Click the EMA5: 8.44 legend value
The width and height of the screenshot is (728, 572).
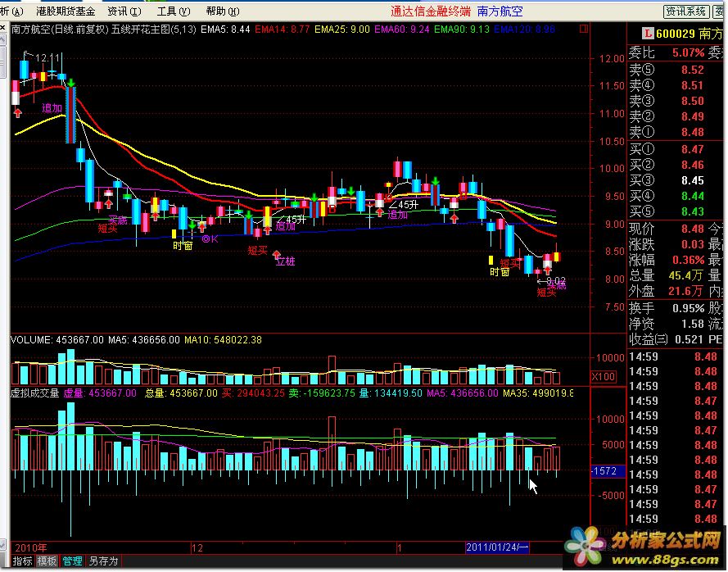point(225,30)
